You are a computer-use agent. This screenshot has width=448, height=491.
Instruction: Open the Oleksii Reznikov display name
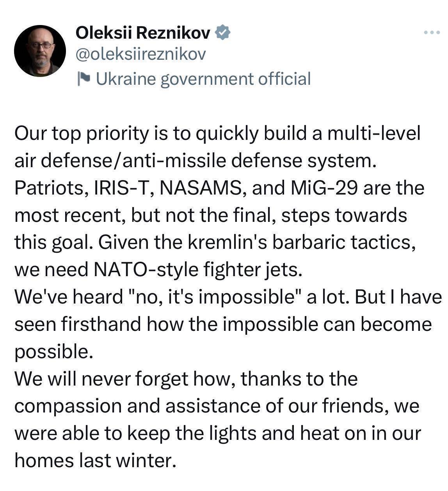[143, 33]
